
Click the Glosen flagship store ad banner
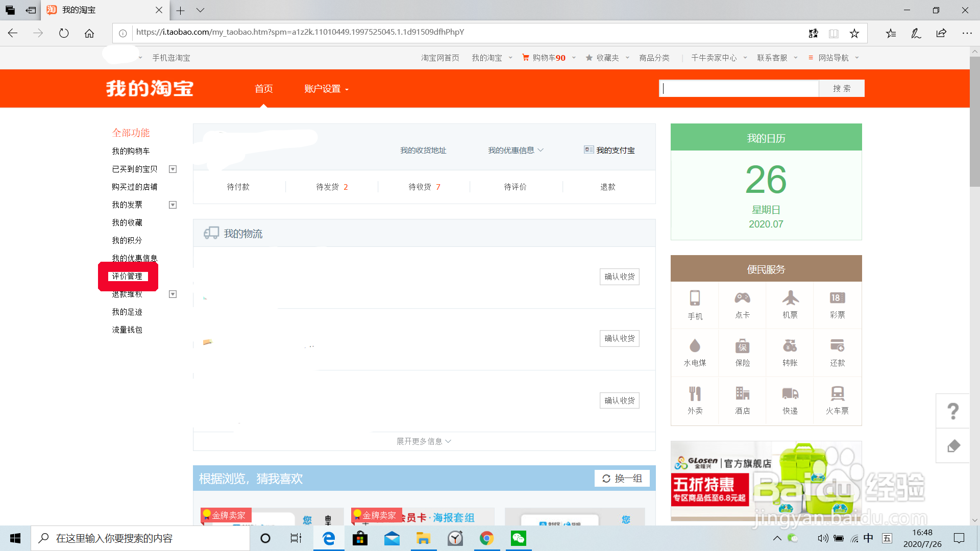(x=766, y=481)
